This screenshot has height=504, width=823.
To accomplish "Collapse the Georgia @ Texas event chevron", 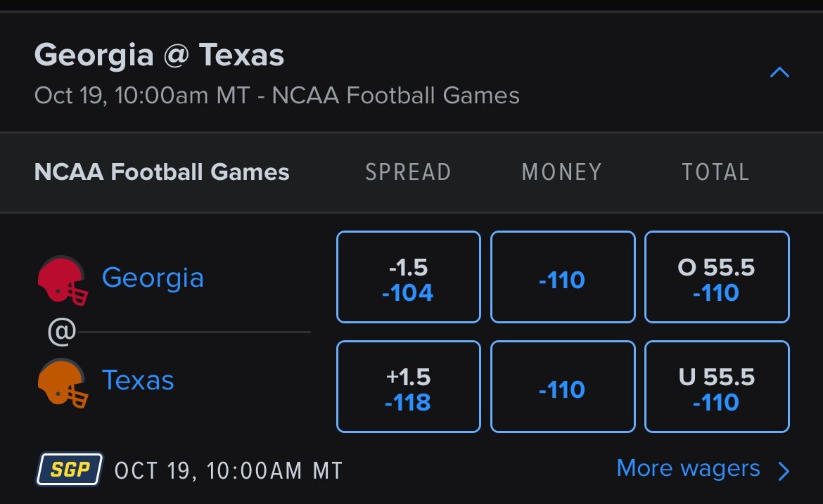I will coord(779,72).
